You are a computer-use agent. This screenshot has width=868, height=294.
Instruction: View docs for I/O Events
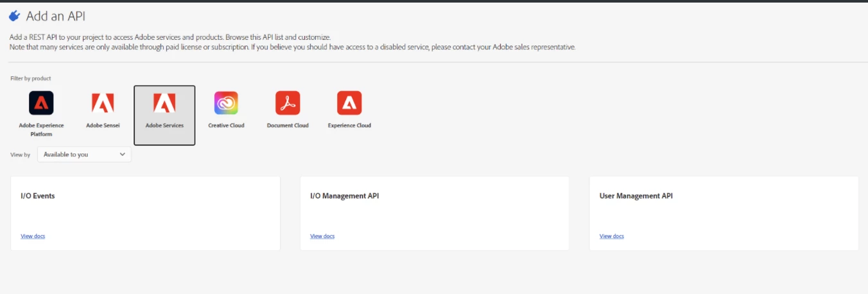tap(33, 236)
